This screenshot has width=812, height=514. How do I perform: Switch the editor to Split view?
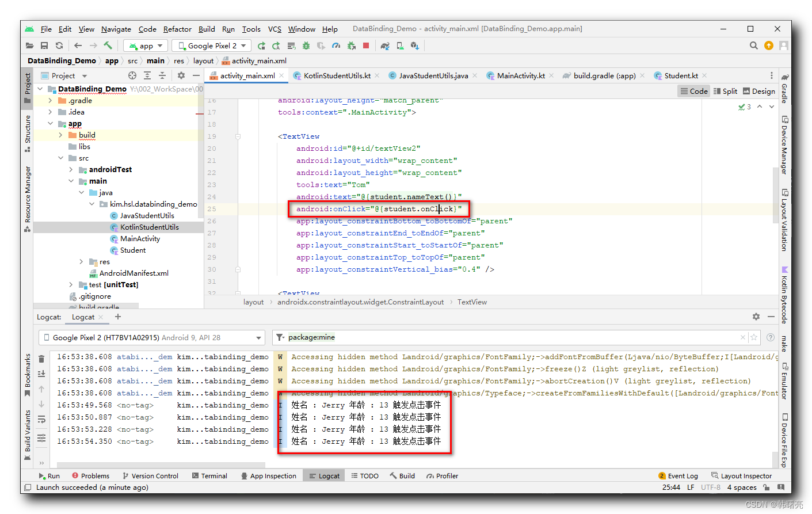point(725,91)
